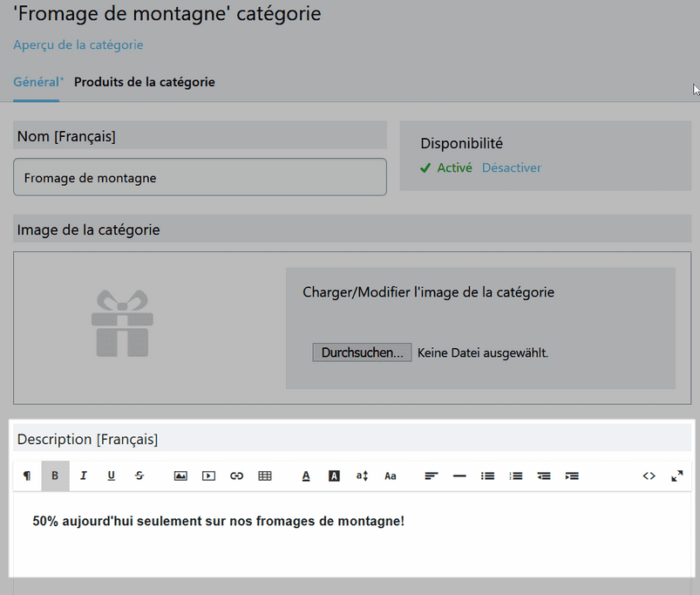
Task: Open the font size tool
Action: [362, 475]
